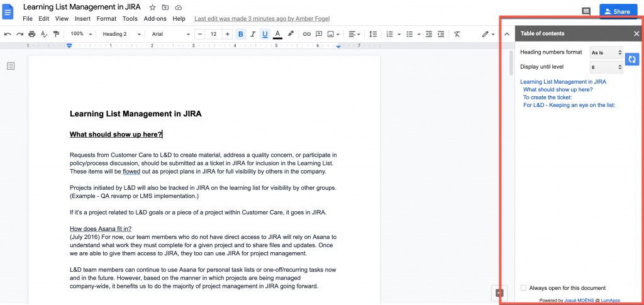Star this document

(x=152, y=8)
